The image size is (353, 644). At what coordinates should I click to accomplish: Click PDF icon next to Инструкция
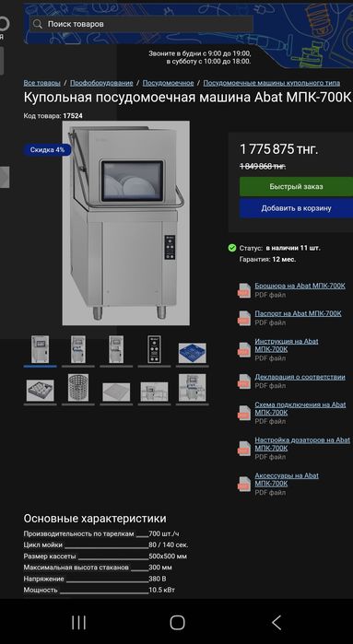pyautogui.click(x=244, y=349)
